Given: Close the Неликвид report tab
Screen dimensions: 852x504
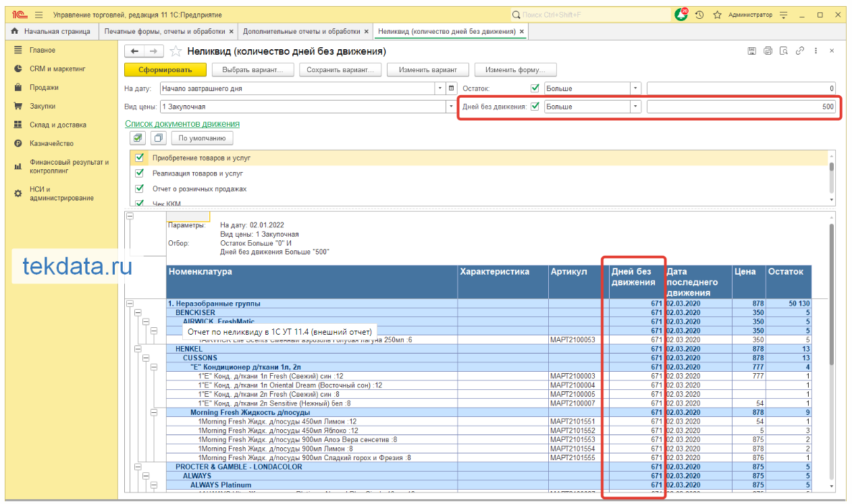Looking at the screenshot, I should tap(522, 32).
